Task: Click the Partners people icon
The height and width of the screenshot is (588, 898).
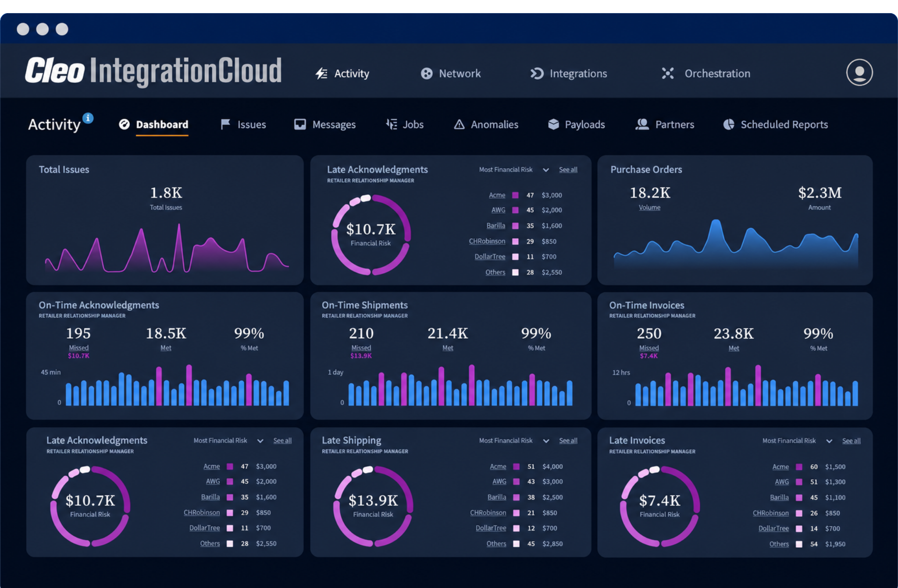Action: [642, 124]
